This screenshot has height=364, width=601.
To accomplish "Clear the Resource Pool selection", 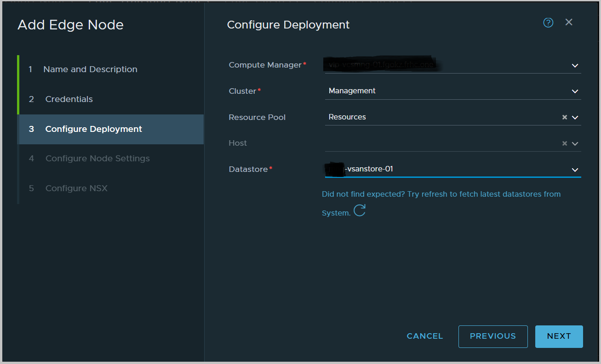I will 565,117.
